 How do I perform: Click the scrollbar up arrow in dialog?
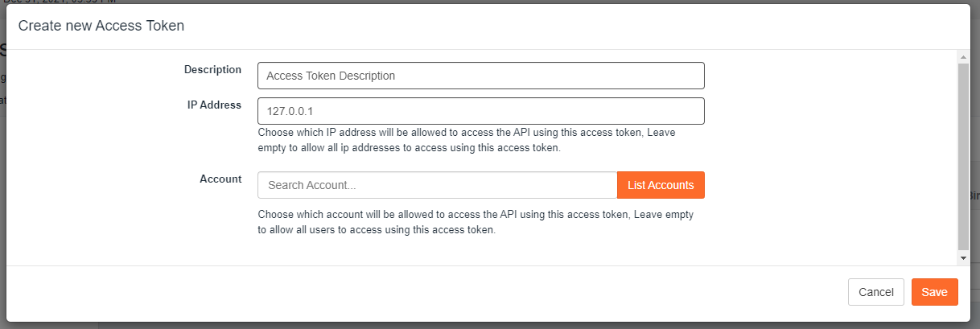pyautogui.click(x=963, y=56)
